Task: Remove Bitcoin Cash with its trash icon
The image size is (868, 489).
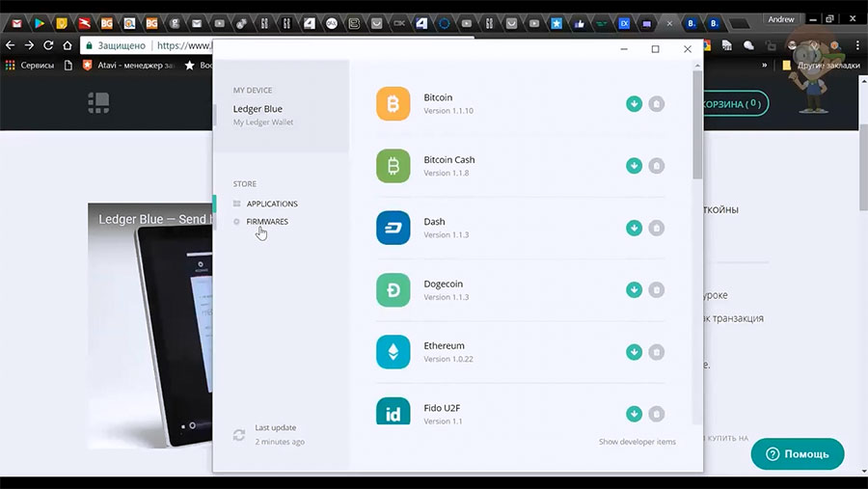Action: click(657, 166)
